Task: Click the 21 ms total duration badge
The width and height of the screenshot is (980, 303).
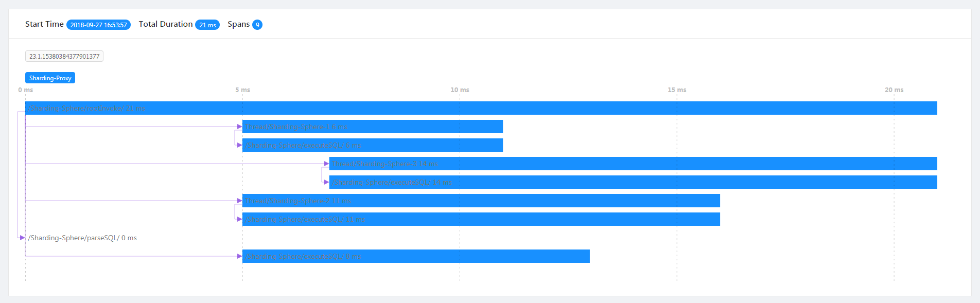Action: click(x=207, y=25)
